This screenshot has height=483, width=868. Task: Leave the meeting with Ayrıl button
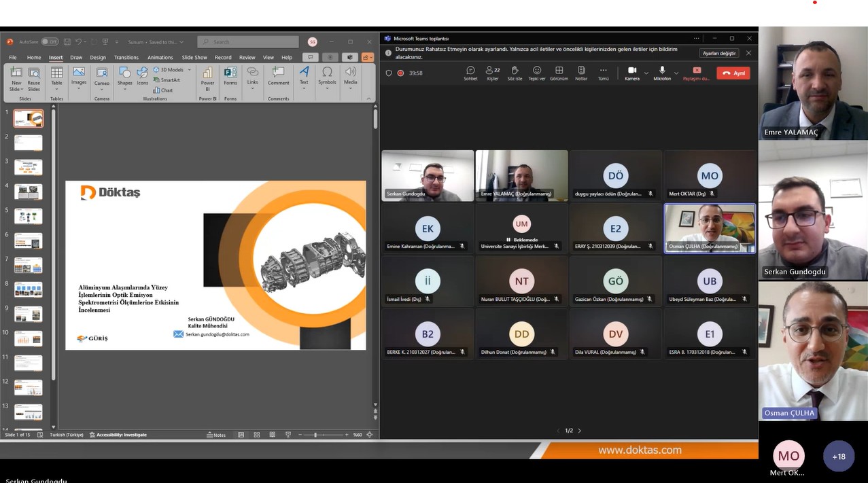point(733,73)
